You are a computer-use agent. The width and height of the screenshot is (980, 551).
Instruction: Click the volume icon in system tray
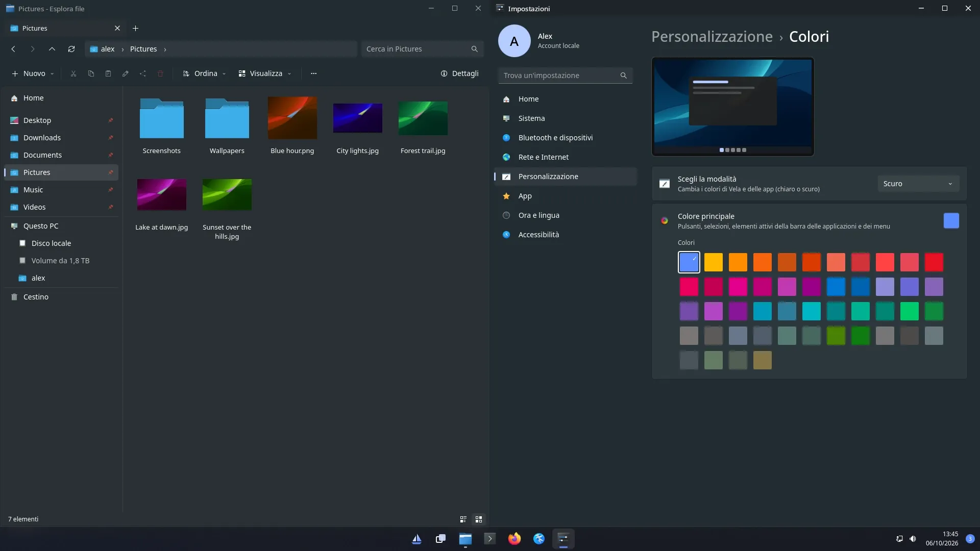[x=913, y=539]
